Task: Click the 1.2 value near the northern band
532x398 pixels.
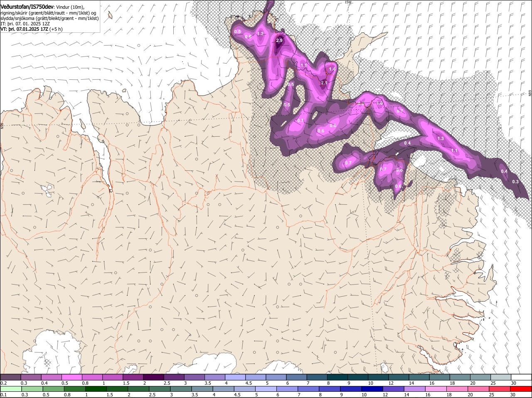Action: pyautogui.click(x=261, y=34)
